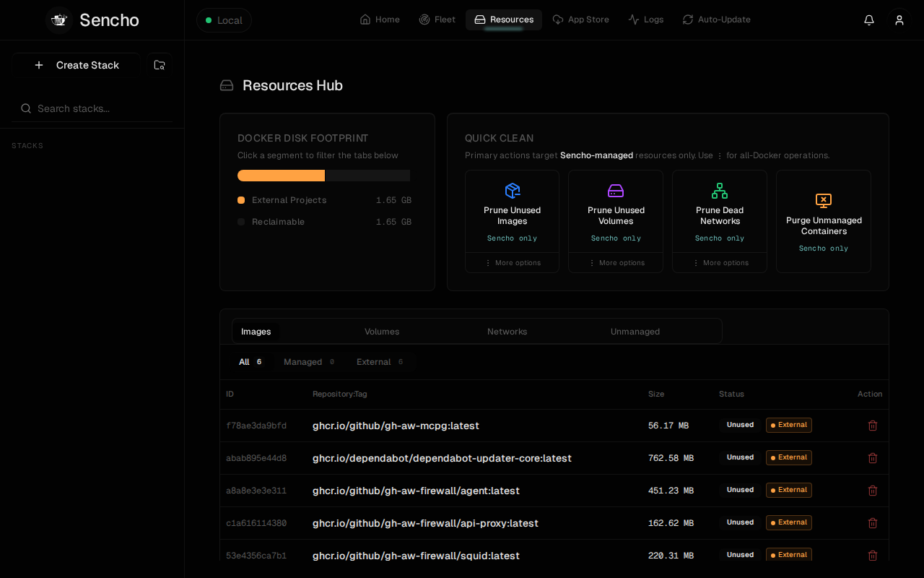Filter images by Managed
Image resolution: width=924 pixels, height=578 pixels.
(x=309, y=362)
